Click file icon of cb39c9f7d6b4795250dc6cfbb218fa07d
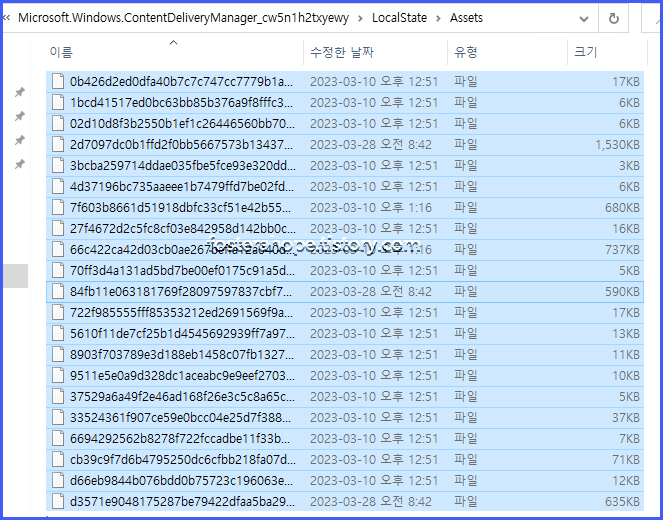This screenshot has width=663, height=520. coord(58,460)
